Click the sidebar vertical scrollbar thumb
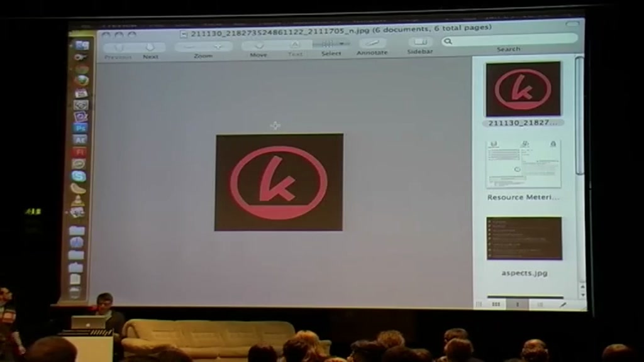 (579, 116)
